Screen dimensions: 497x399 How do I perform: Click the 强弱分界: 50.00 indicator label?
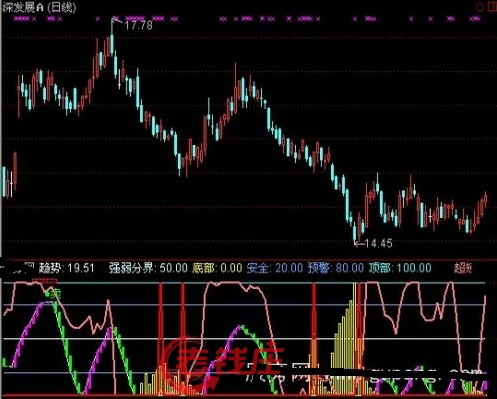tap(148, 268)
